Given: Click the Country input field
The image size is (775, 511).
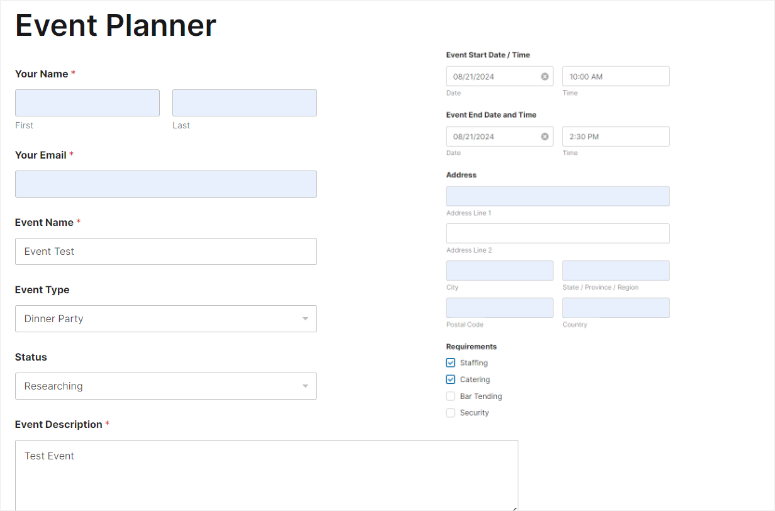Looking at the screenshot, I should point(616,307).
